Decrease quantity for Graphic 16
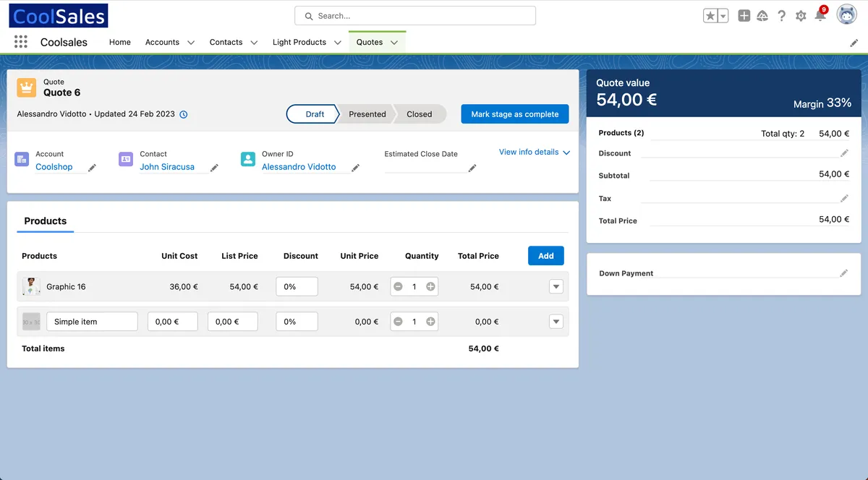 tap(398, 287)
